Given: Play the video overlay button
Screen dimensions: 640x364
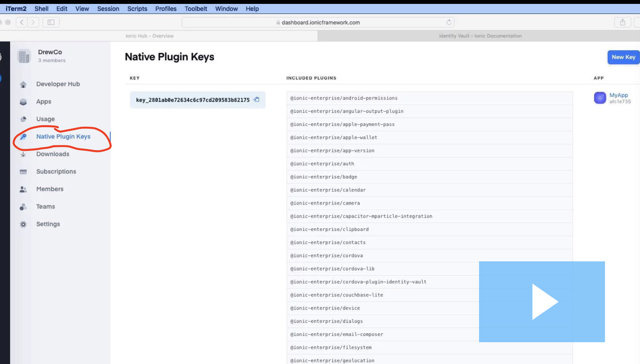Looking at the screenshot, I should (x=542, y=302).
